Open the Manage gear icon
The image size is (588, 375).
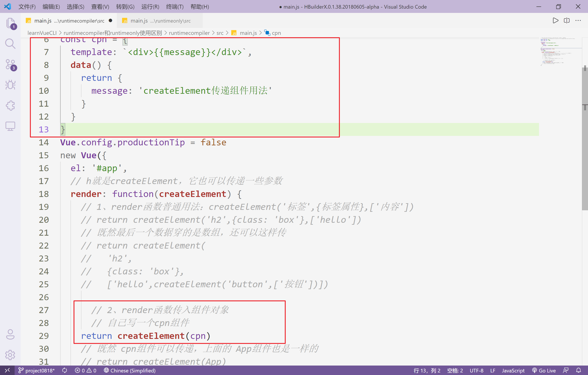pyautogui.click(x=10, y=355)
